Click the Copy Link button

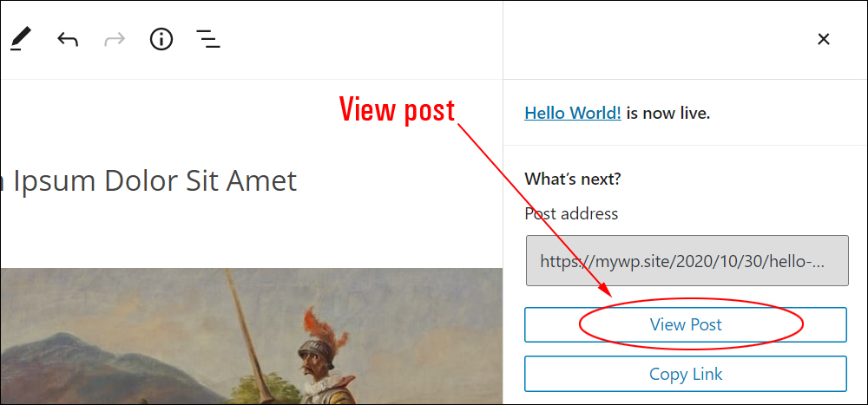coord(686,374)
